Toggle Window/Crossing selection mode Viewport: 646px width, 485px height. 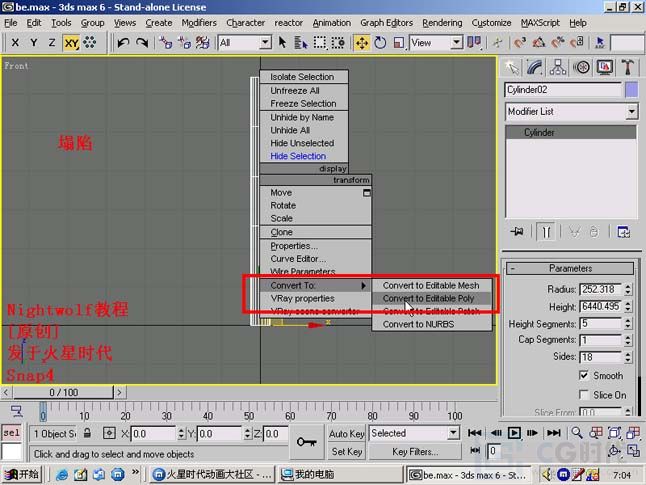pyautogui.click(x=338, y=42)
